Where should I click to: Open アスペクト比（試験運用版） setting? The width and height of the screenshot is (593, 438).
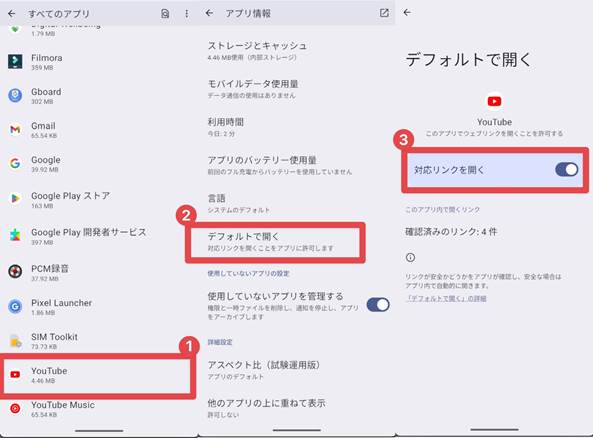(x=296, y=370)
